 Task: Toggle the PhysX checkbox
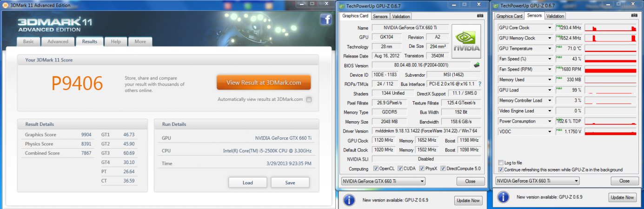[421, 169]
